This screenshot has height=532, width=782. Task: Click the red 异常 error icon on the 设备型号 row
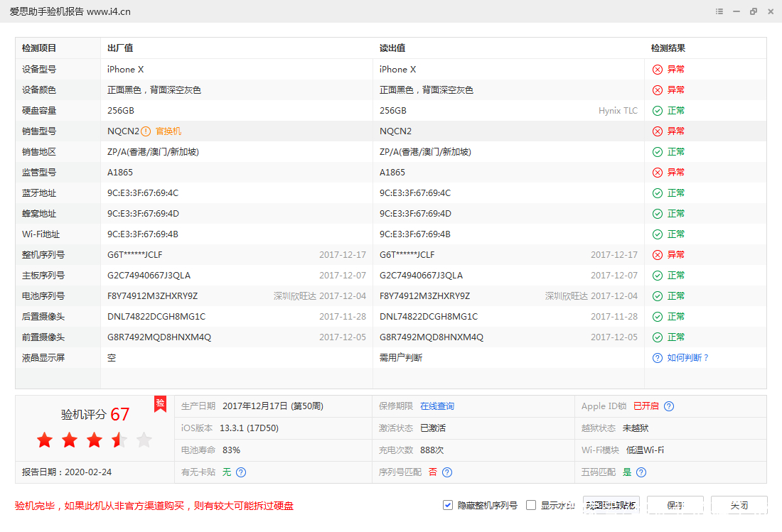[x=657, y=69]
